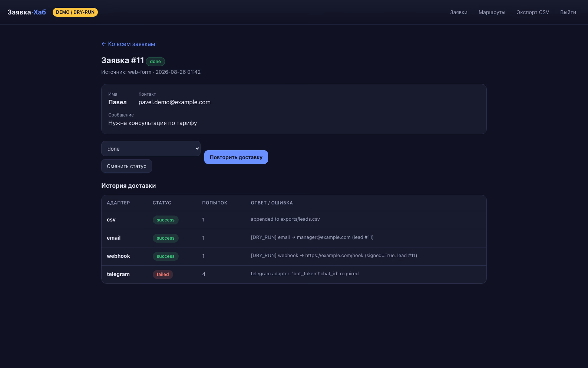
Task: Click the История доставки heading
Action: [x=129, y=185]
